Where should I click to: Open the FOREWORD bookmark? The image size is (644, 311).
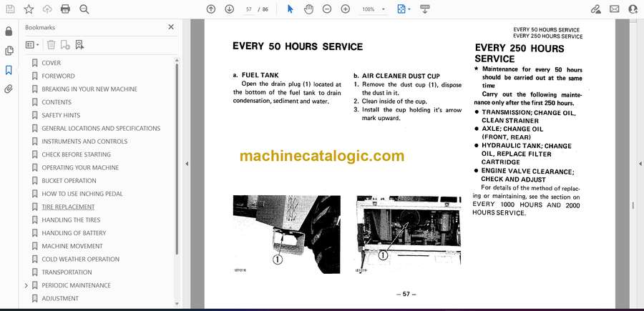pyautogui.click(x=58, y=76)
